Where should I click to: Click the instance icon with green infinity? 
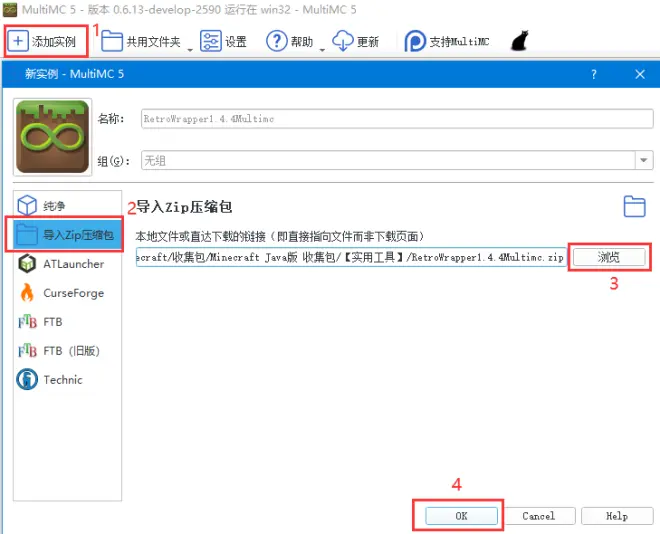coord(53,137)
